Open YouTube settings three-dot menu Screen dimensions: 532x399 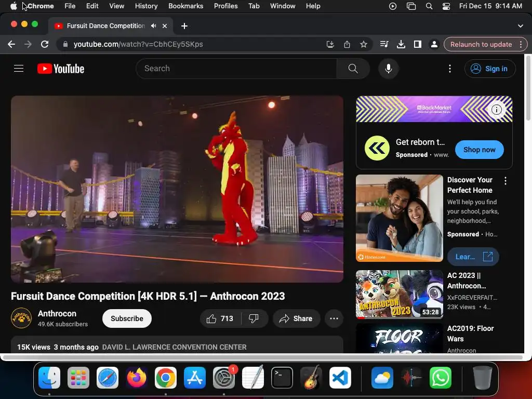pyautogui.click(x=450, y=69)
